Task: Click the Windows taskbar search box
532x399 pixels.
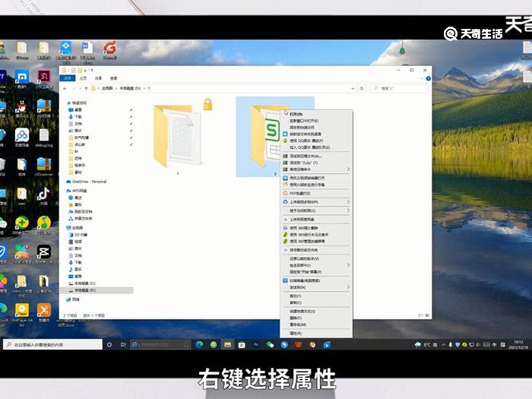Action: 52,344
